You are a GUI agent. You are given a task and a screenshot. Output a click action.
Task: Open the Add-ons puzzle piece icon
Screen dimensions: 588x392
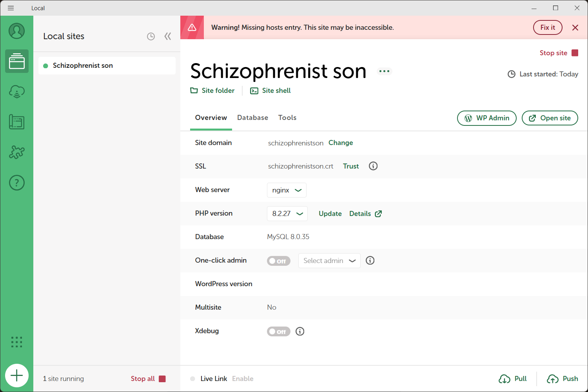17,152
